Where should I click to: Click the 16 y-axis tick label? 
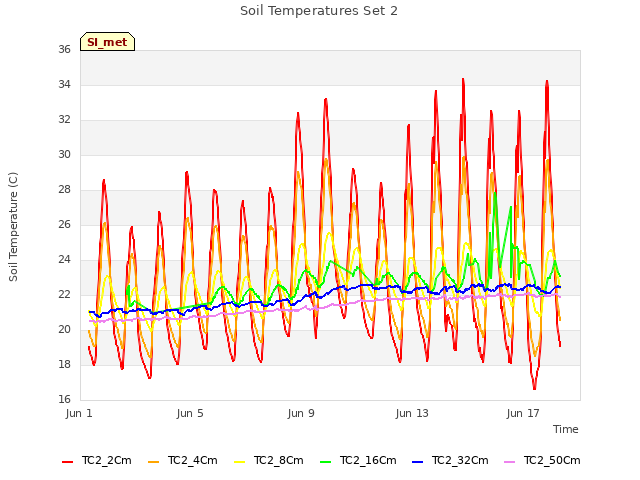pyautogui.click(x=64, y=400)
